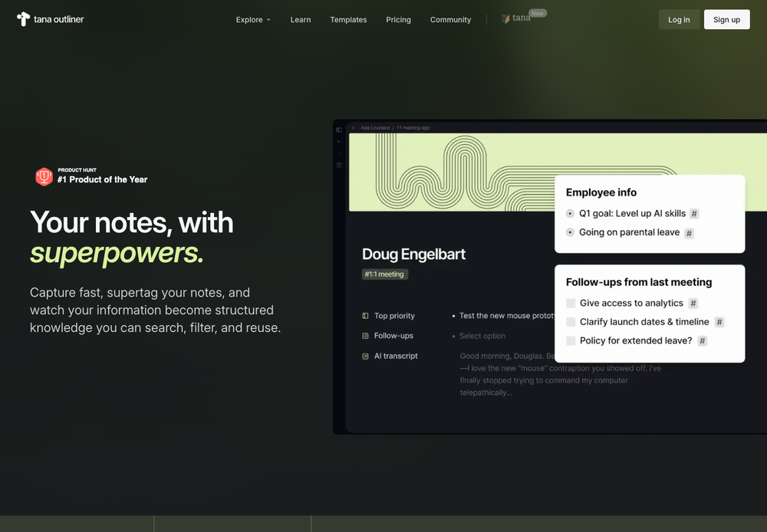Click the Follow-ups field label
767x532 pixels.
393,336
